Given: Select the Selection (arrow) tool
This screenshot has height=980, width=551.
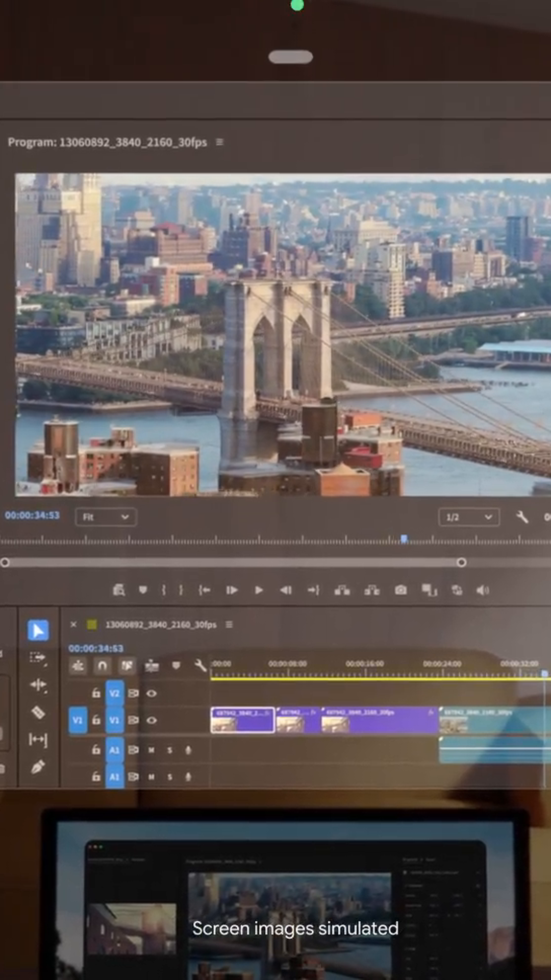Looking at the screenshot, I should 38,630.
